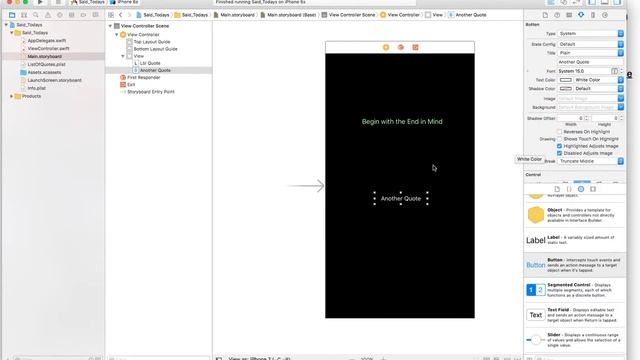Image resolution: width=640 pixels, height=360 pixels.
Task: Show the Connections inspector icon
Action: [605, 15]
